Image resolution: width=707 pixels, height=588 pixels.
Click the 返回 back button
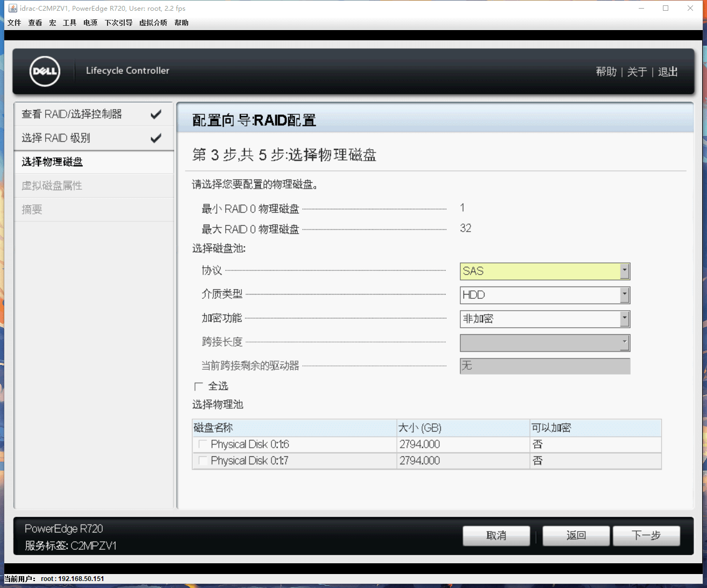[x=576, y=535]
